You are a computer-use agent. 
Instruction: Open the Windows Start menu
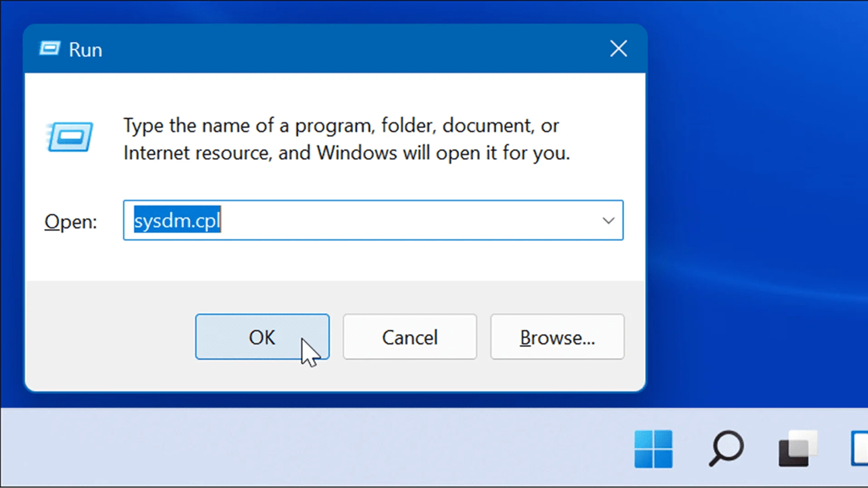coord(653,449)
